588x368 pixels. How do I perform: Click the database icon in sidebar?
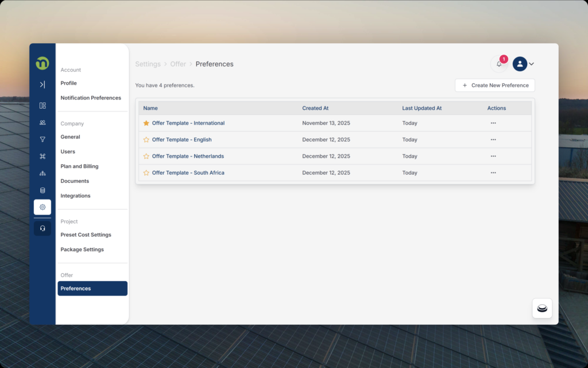pyautogui.click(x=42, y=190)
